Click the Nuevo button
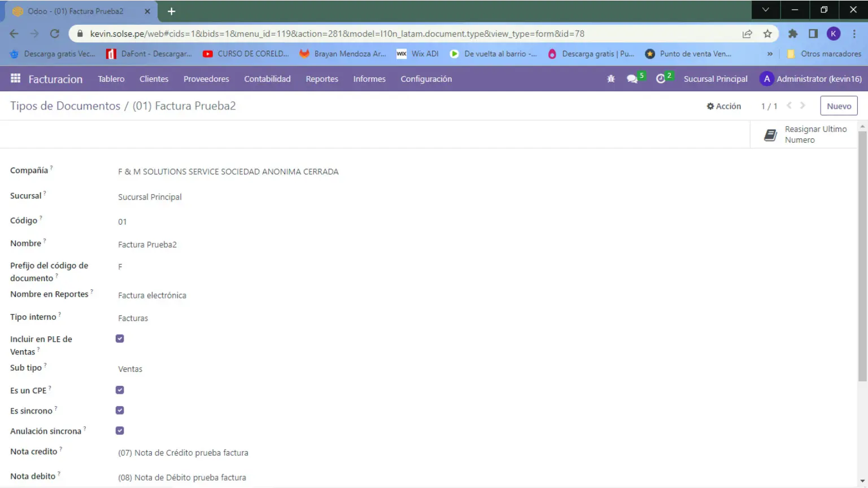 [839, 106]
